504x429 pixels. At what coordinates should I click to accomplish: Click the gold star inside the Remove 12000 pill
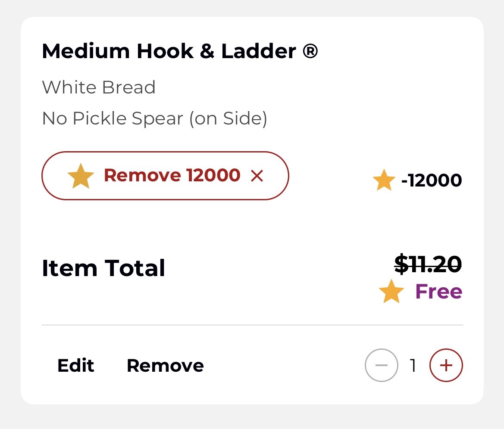[81, 176]
